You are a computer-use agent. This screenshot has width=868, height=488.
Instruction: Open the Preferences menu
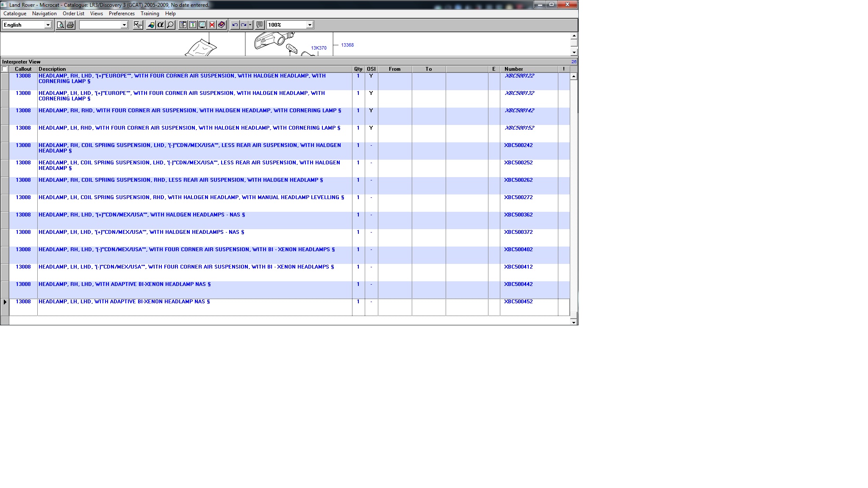122,14
